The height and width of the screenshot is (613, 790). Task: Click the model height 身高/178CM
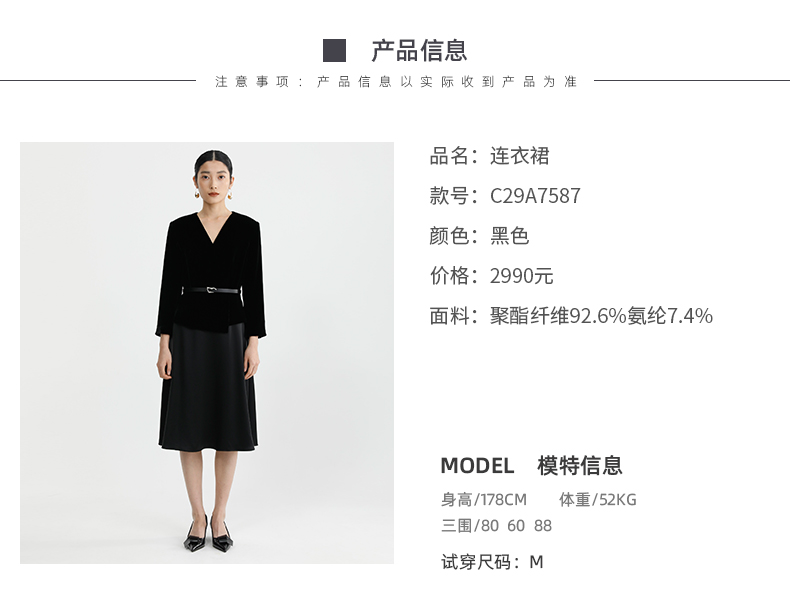tap(484, 500)
